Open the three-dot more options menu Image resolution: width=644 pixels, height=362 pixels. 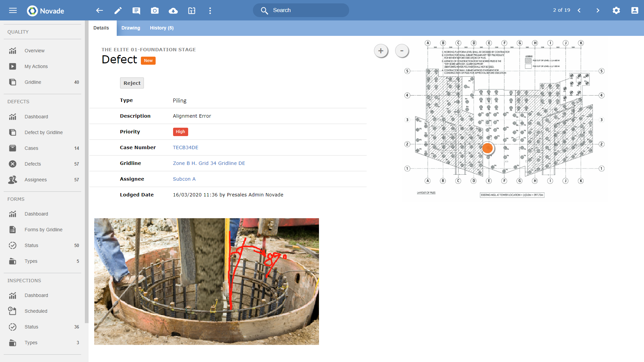(x=210, y=11)
